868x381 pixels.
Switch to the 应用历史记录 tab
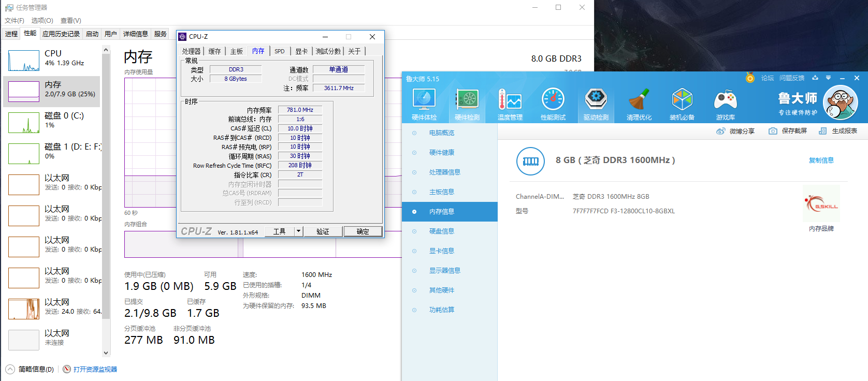pos(61,34)
